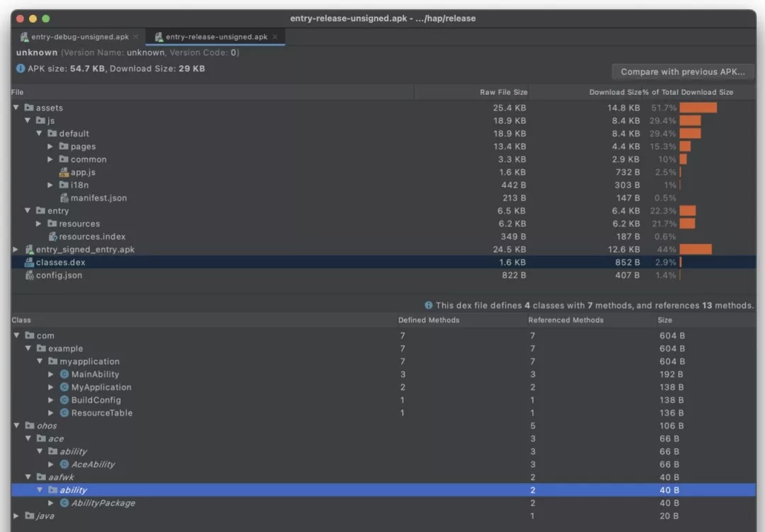Sort by Raw File Size column header
The image size is (765, 532).
[x=503, y=92]
